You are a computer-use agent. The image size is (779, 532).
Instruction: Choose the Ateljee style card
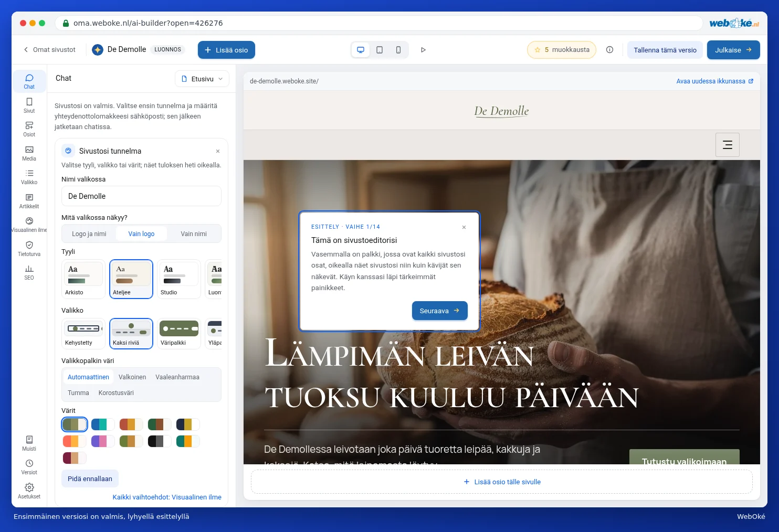(131, 279)
